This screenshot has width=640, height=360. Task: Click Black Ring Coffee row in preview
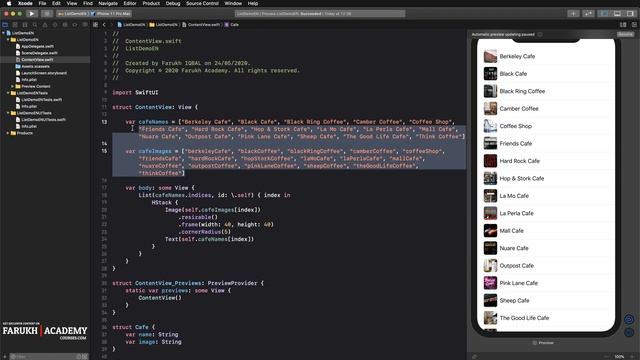[x=546, y=91]
